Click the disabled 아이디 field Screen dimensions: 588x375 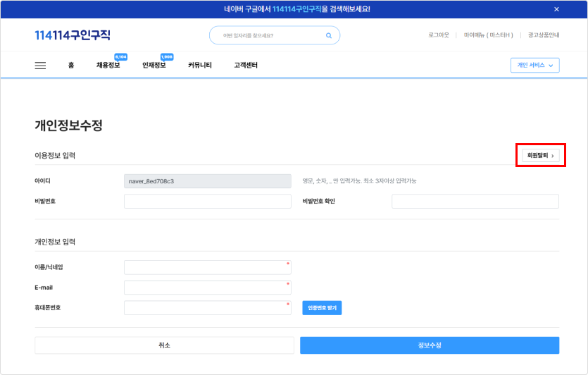[x=207, y=181]
